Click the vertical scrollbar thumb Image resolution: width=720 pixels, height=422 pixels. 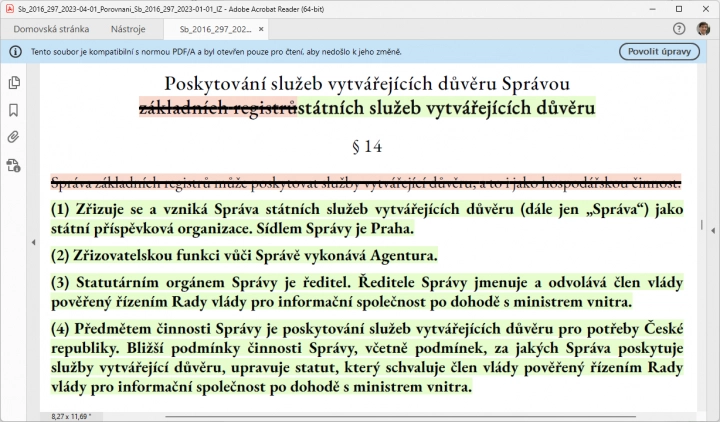point(702,225)
